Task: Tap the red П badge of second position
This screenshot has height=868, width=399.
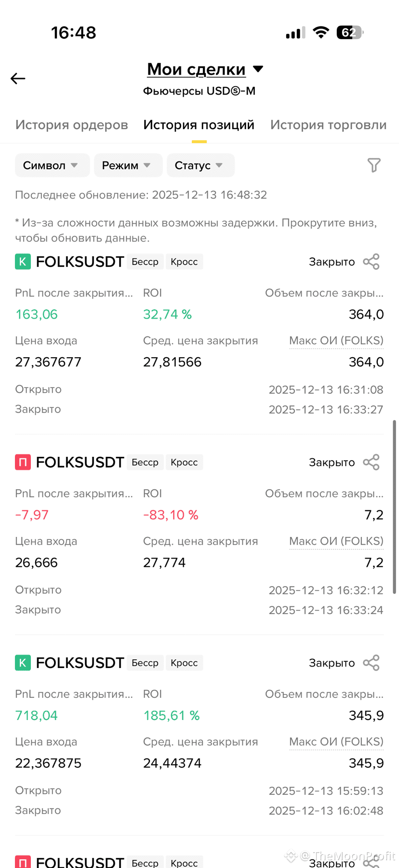Action: (23, 462)
